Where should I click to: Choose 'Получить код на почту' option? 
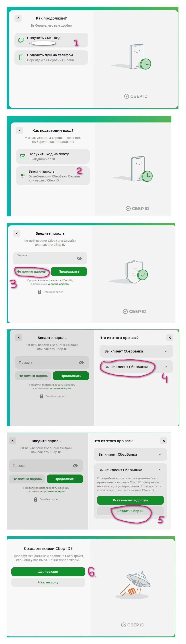pyautogui.click(x=53, y=156)
